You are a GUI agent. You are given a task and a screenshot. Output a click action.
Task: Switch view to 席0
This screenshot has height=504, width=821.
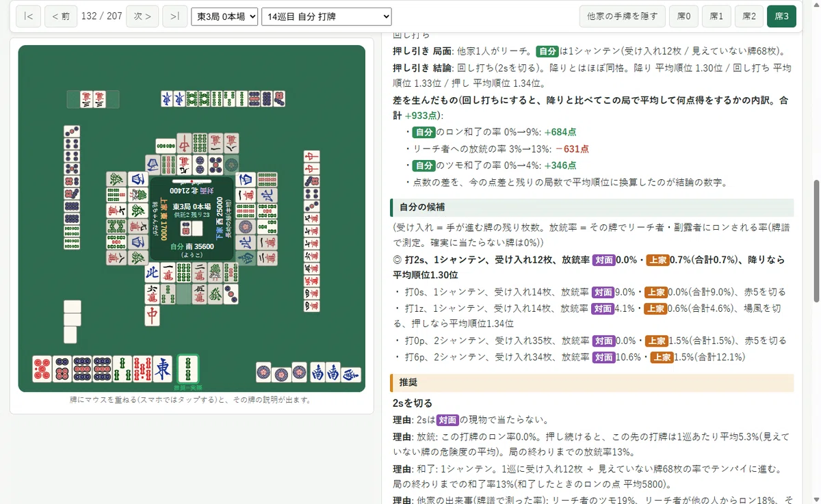pyautogui.click(x=683, y=16)
